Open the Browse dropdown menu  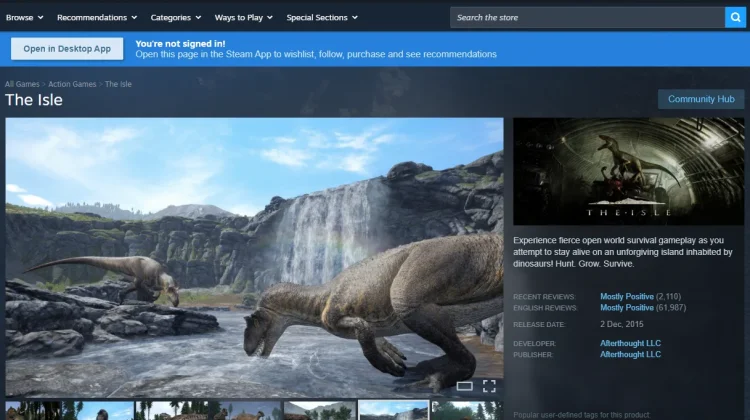[24, 18]
